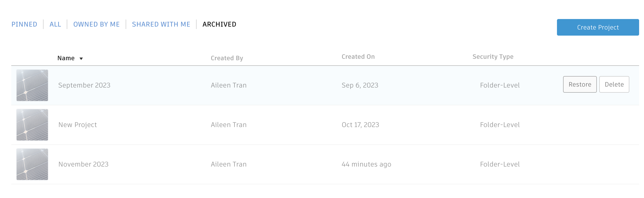This screenshot has height=198, width=644.
Task: Click the Name column sort arrow
Action: pyautogui.click(x=81, y=59)
